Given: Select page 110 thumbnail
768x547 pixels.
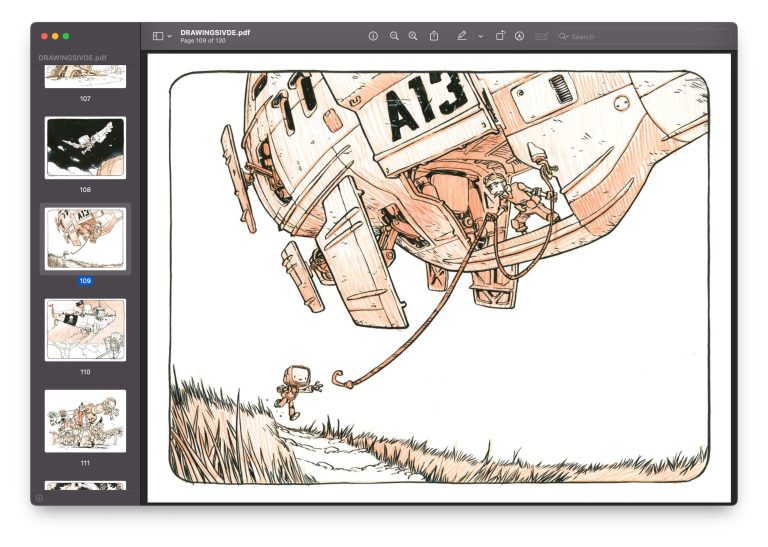Looking at the screenshot, I should (x=85, y=330).
